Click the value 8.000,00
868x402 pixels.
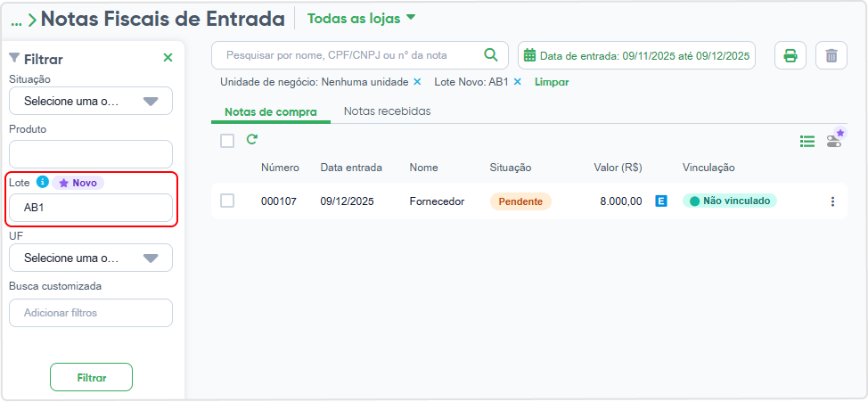[x=621, y=201]
